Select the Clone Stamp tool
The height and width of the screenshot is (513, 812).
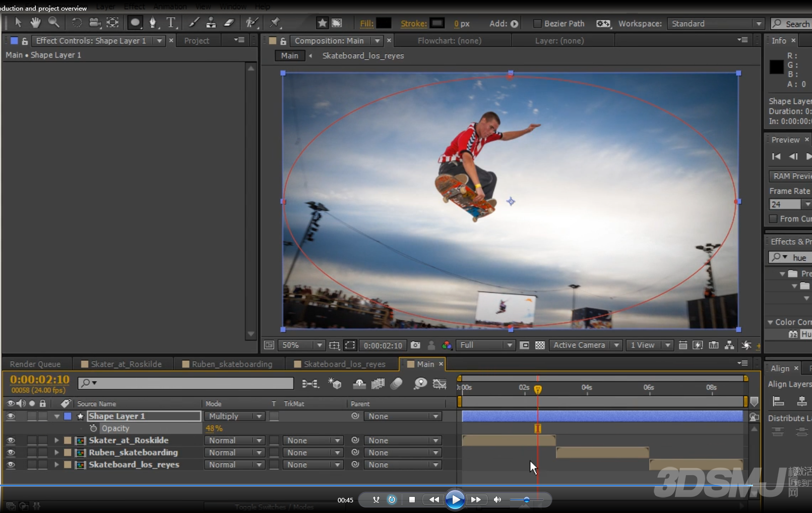click(211, 23)
